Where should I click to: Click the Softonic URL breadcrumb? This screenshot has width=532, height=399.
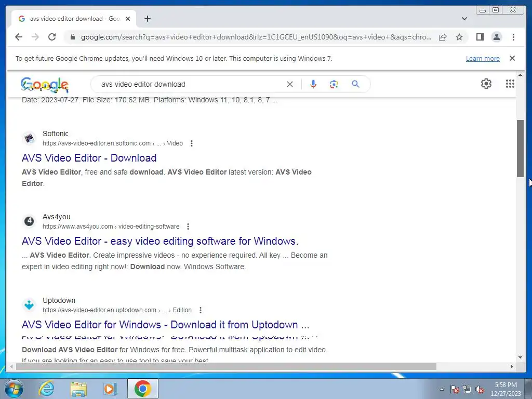point(113,143)
